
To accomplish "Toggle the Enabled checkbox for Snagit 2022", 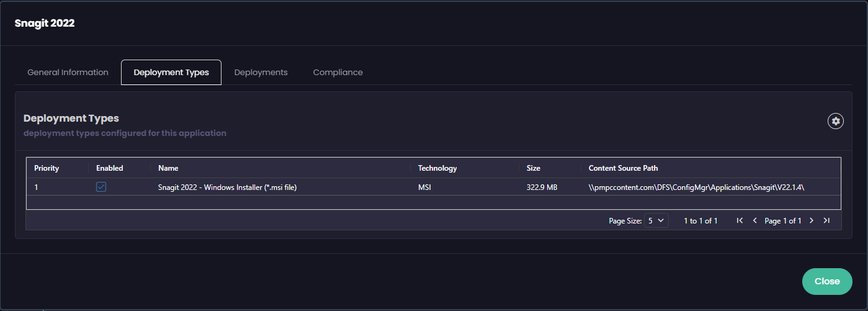I will coord(101,187).
